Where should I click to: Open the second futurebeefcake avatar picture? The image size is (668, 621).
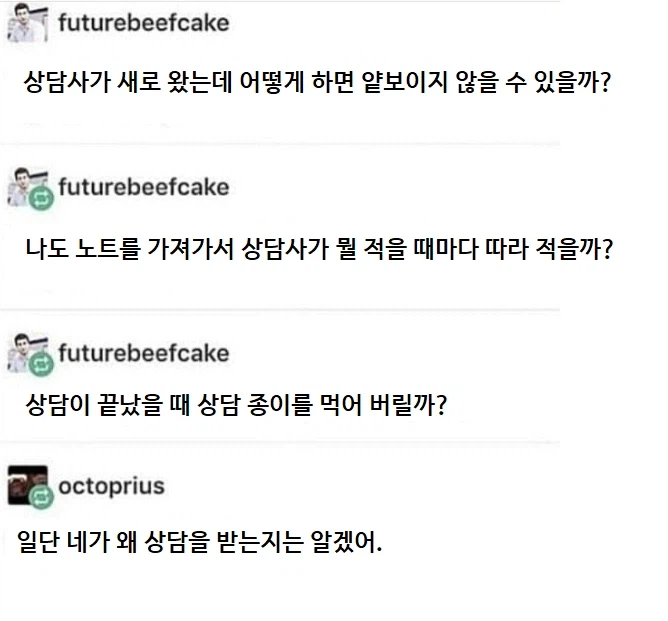tap(22, 185)
